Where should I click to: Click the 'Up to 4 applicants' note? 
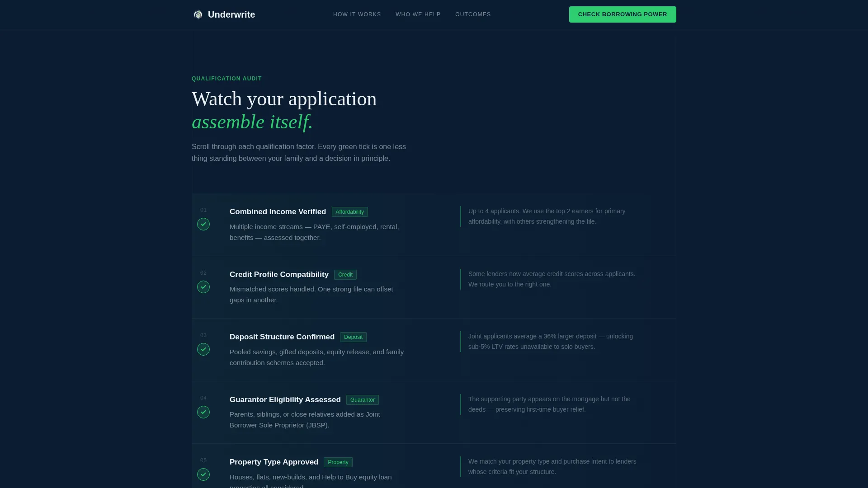tap(547, 216)
